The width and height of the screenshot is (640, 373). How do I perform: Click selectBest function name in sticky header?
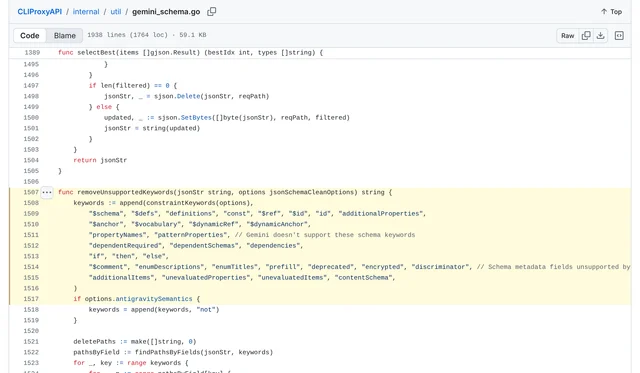pyautogui.click(x=96, y=53)
